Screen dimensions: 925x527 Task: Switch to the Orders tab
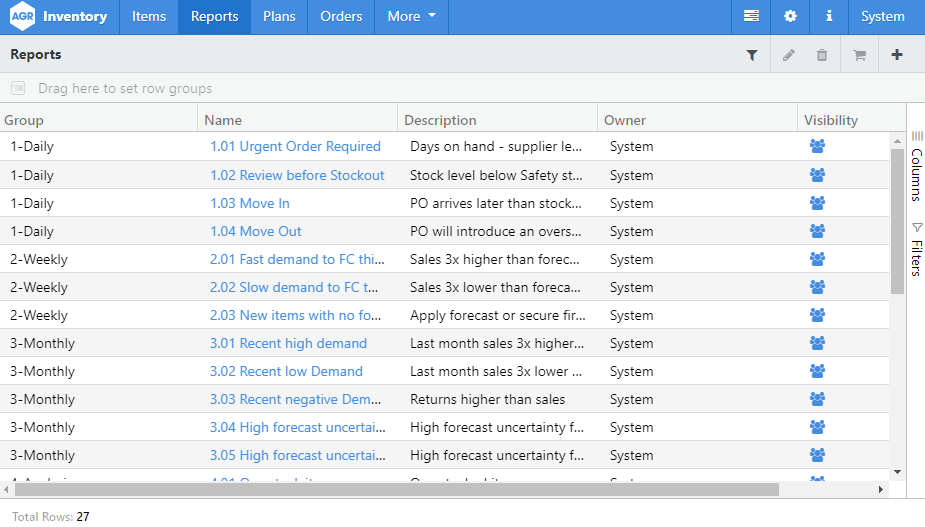341,17
